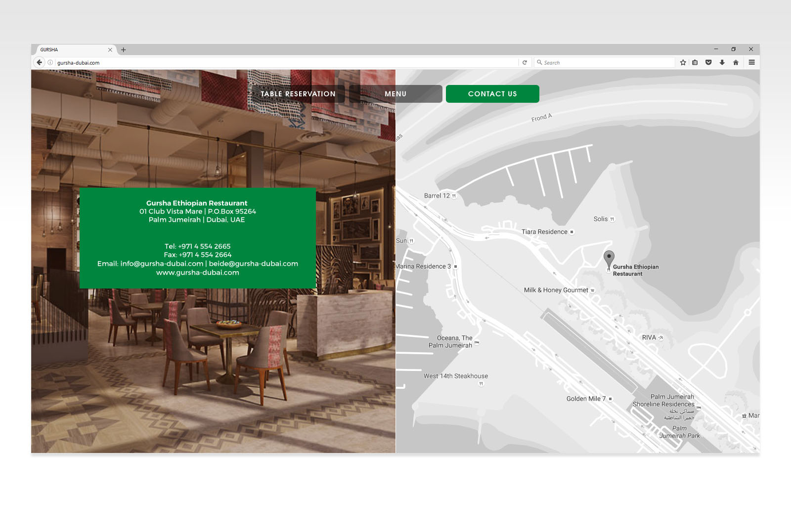Open the hamburger menu
This screenshot has width=791, height=532.
[x=751, y=62]
